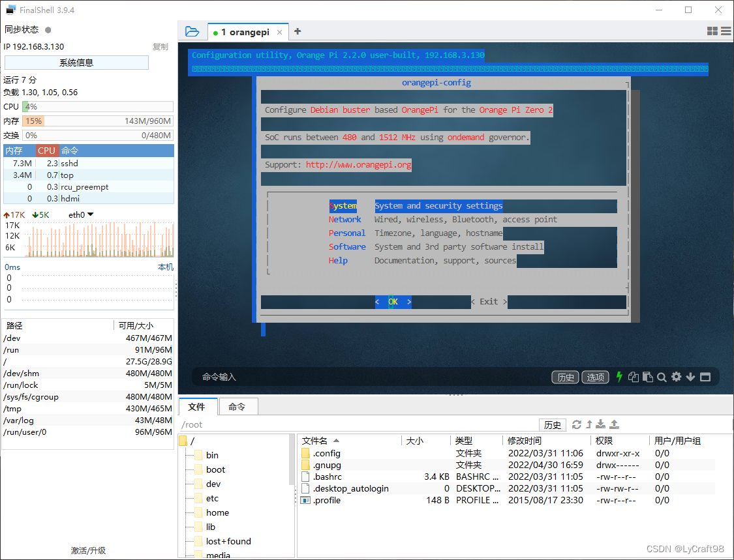Open file path 历史 button
Screen dimensions: 734x560
553,425
